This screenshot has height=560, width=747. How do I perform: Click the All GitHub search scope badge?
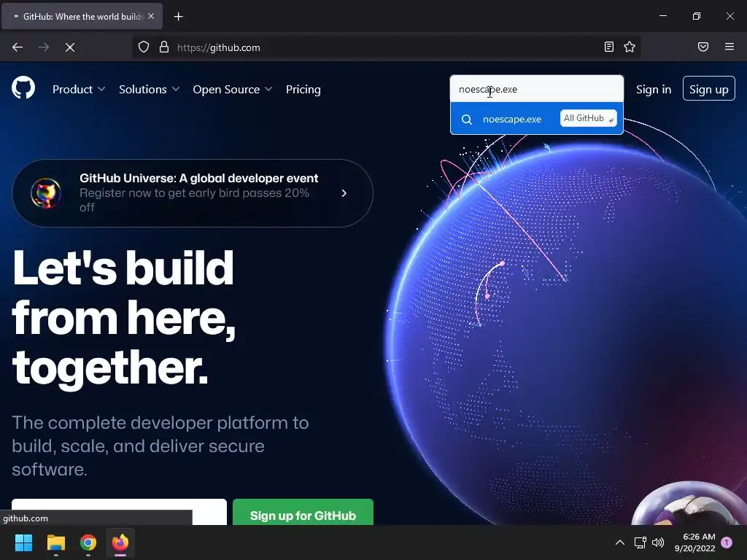(589, 118)
